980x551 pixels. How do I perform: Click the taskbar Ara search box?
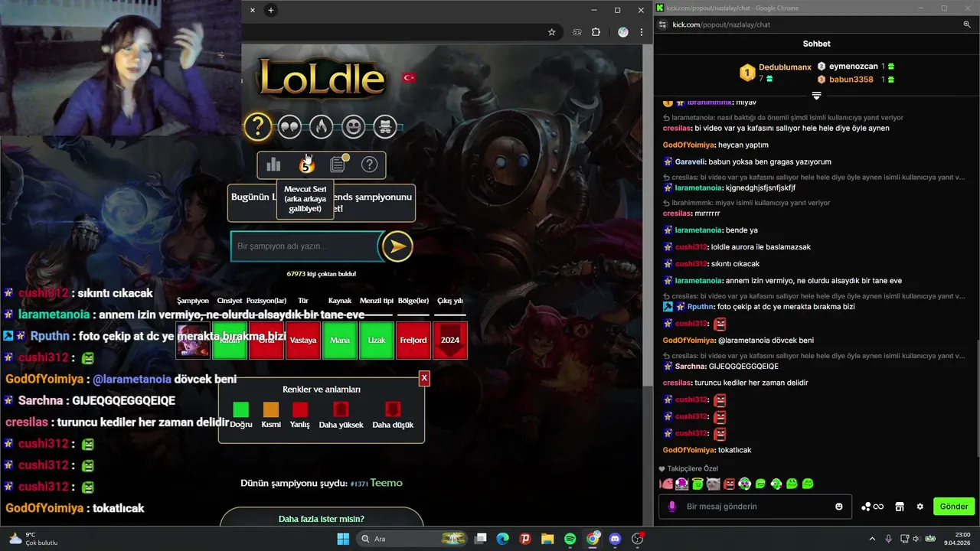pyautogui.click(x=413, y=539)
